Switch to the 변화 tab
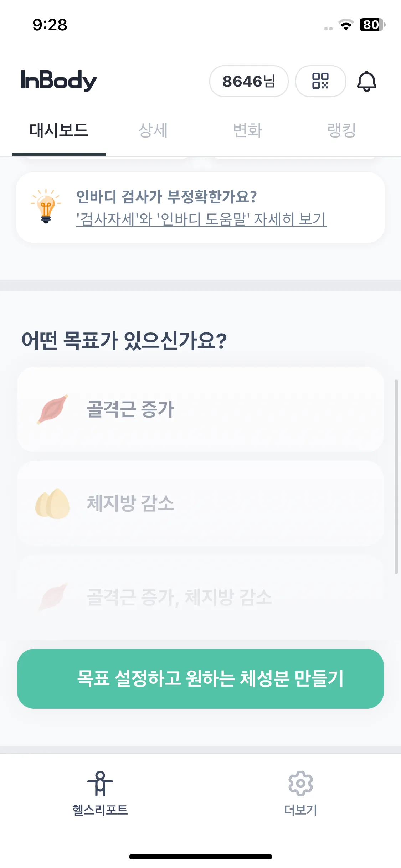 pos(248,130)
